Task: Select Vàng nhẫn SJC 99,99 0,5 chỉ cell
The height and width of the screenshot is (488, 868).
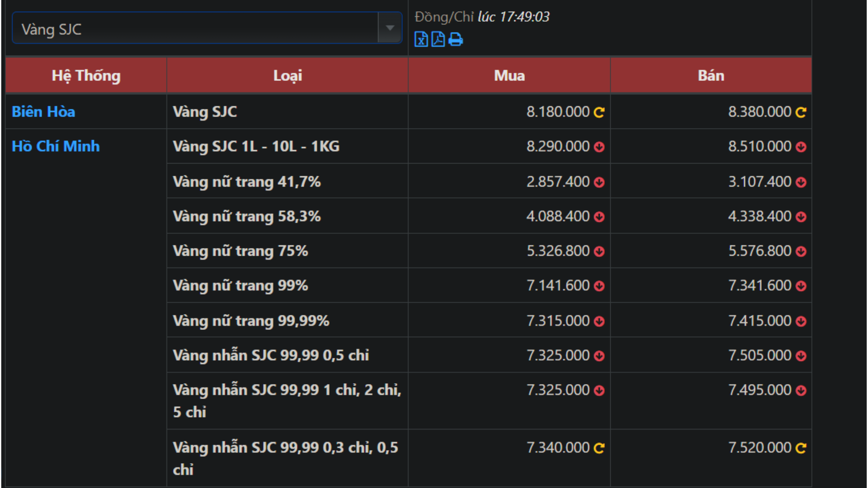Action: [288, 355]
